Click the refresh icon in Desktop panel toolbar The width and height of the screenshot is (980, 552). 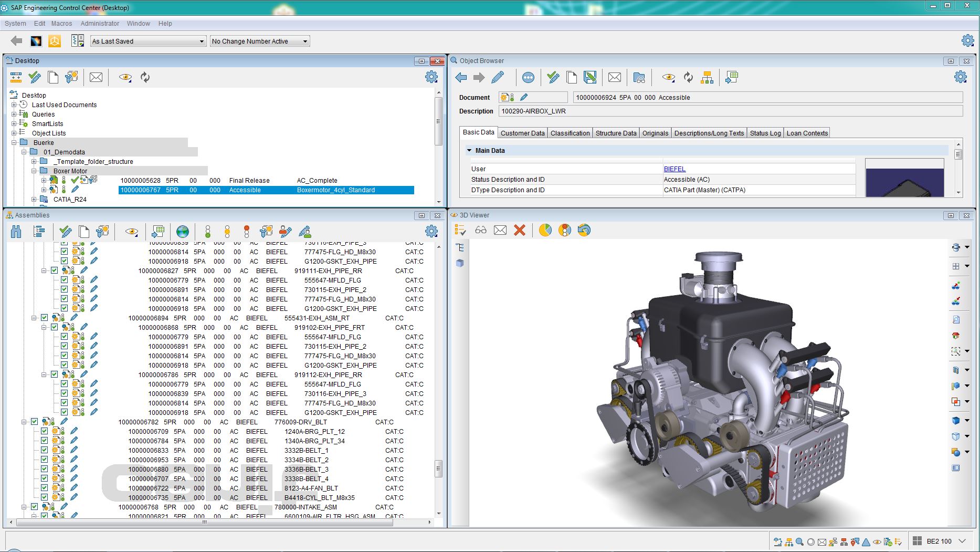(x=145, y=78)
